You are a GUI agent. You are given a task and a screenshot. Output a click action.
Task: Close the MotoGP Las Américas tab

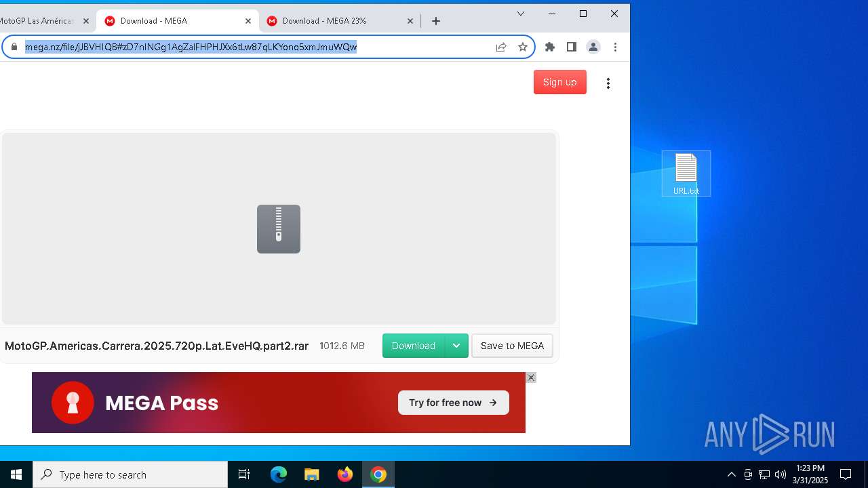tap(86, 21)
